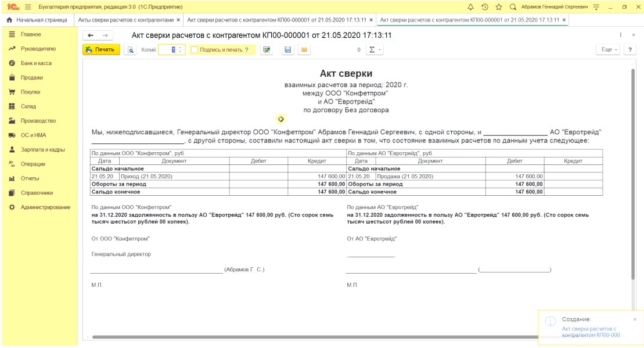The width and height of the screenshot is (644, 348).
Task: Click the print preview icon
Action: tap(130, 50)
